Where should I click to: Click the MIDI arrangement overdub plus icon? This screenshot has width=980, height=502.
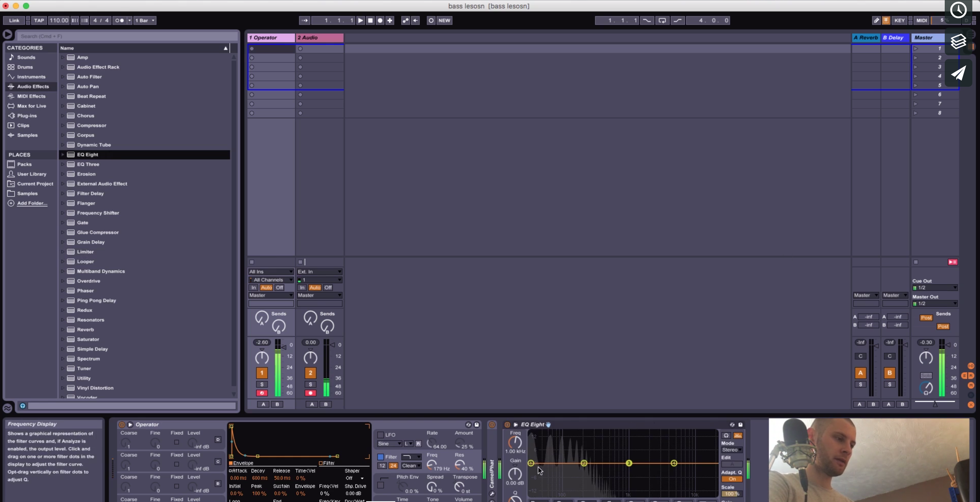390,20
